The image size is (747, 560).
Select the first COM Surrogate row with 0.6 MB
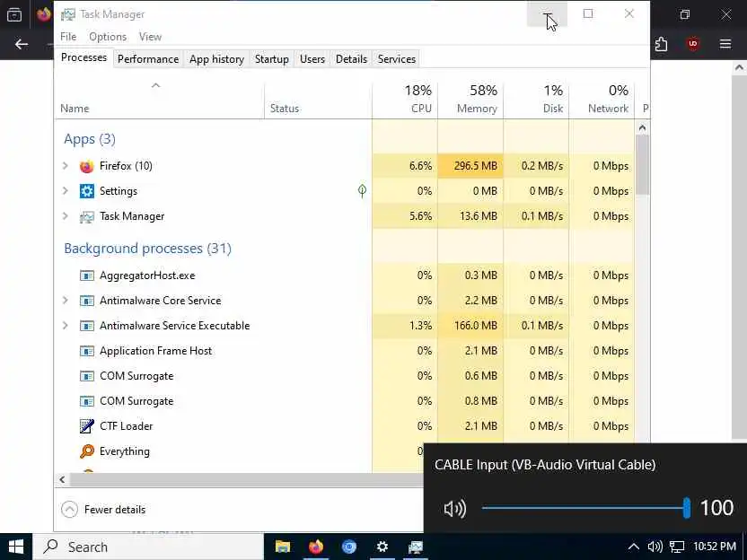(345, 376)
